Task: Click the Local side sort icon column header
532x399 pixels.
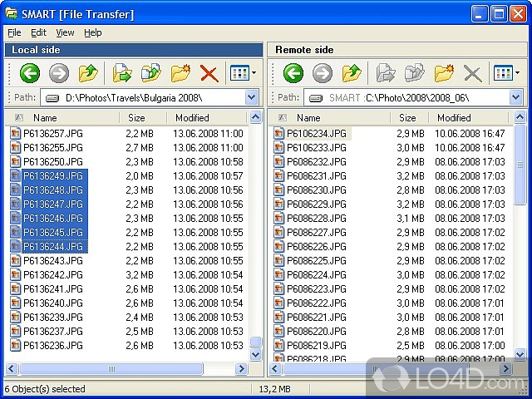Action: click(19, 118)
